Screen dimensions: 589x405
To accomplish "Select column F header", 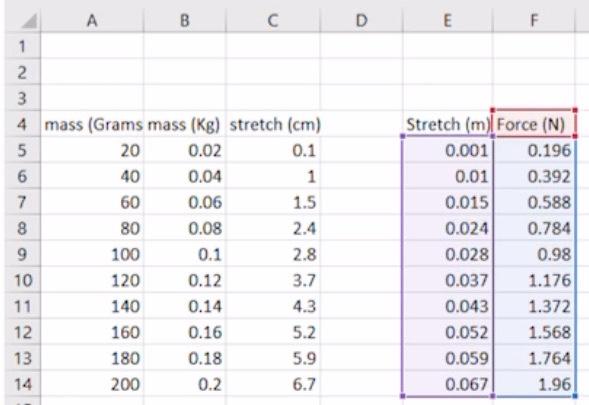I will coord(533,21).
